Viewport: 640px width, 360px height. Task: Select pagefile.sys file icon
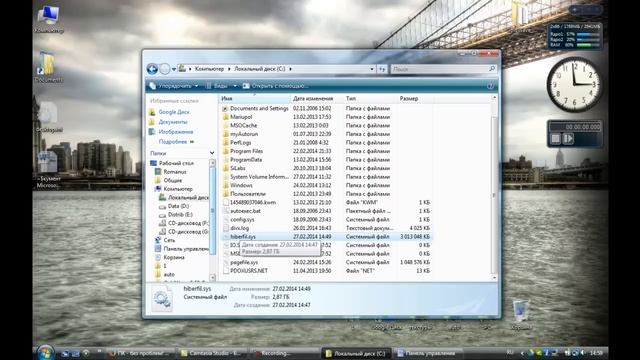[225, 262]
